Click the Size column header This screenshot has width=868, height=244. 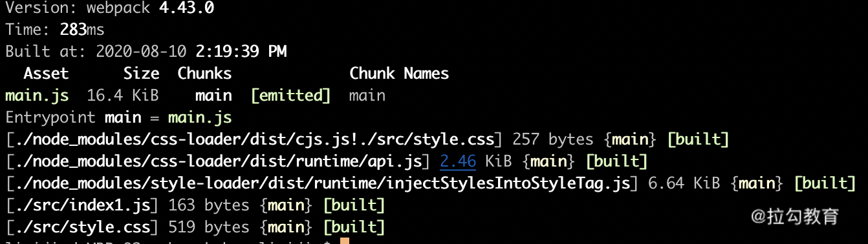[x=141, y=74]
